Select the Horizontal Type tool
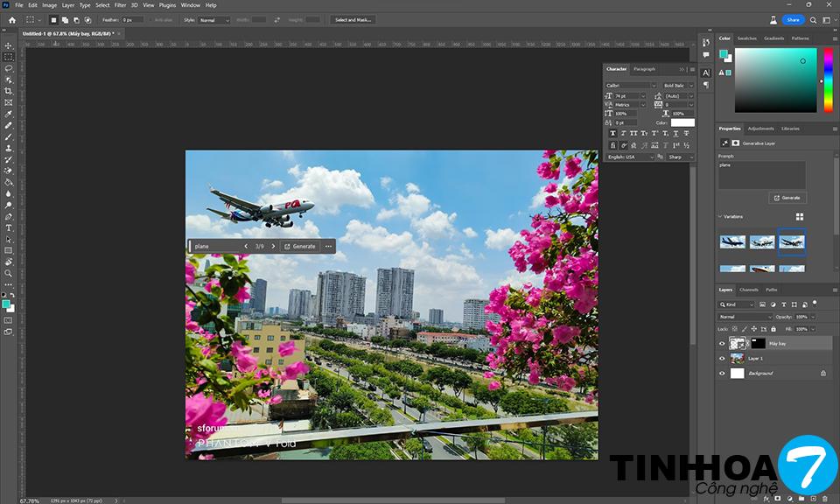840x504 pixels. 9,227
